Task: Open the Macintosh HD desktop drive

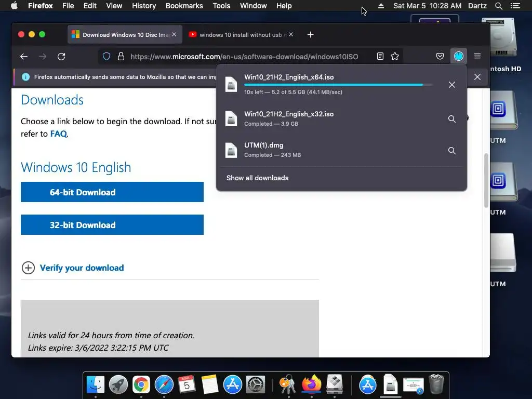Action: coord(503,45)
